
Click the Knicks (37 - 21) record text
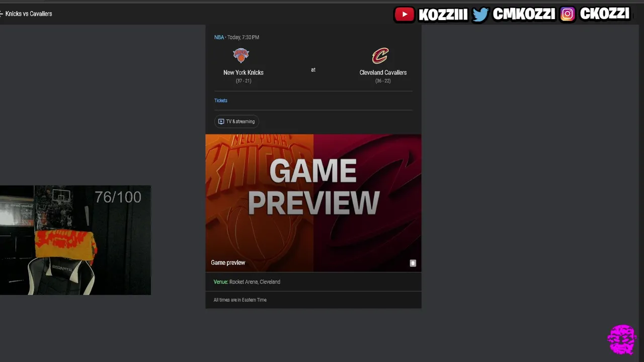pos(244,81)
